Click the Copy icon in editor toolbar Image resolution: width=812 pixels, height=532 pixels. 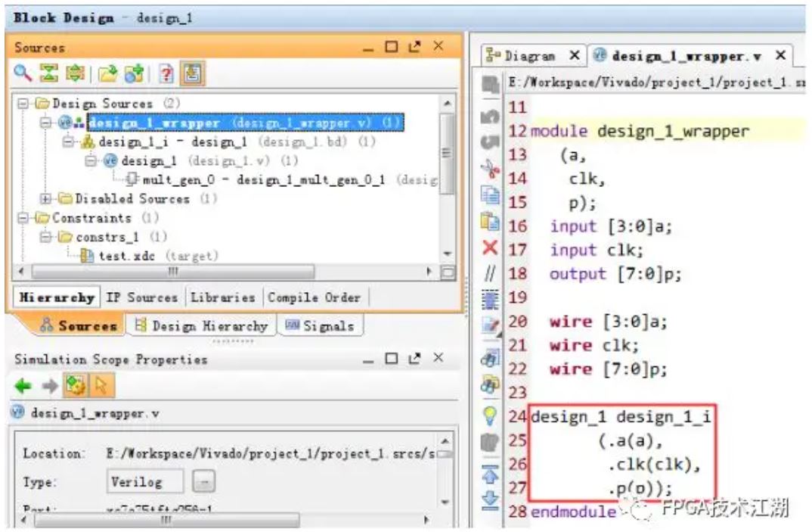click(490, 195)
